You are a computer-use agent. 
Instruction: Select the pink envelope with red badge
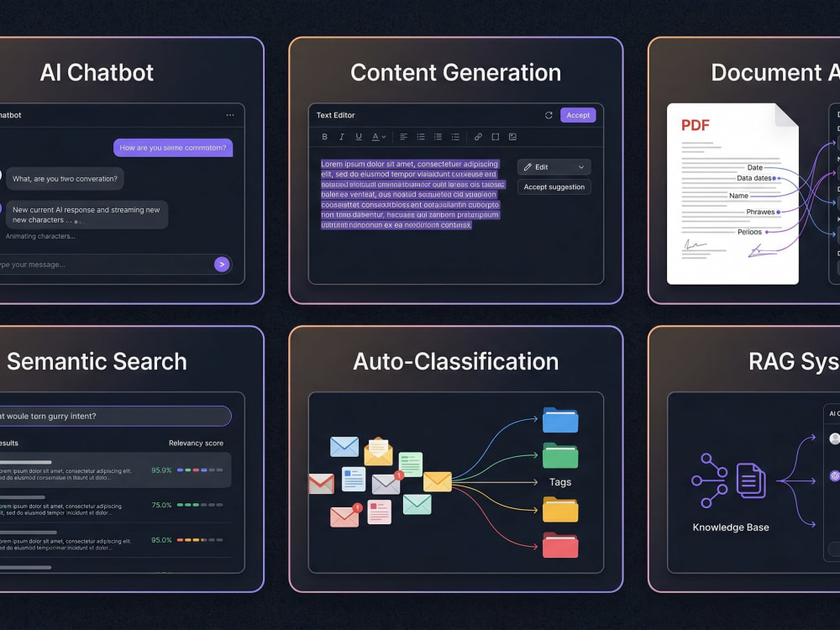pos(345,516)
